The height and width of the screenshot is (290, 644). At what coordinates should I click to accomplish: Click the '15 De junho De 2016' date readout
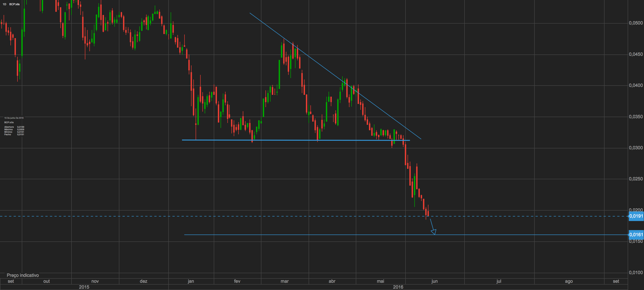point(14,118)
